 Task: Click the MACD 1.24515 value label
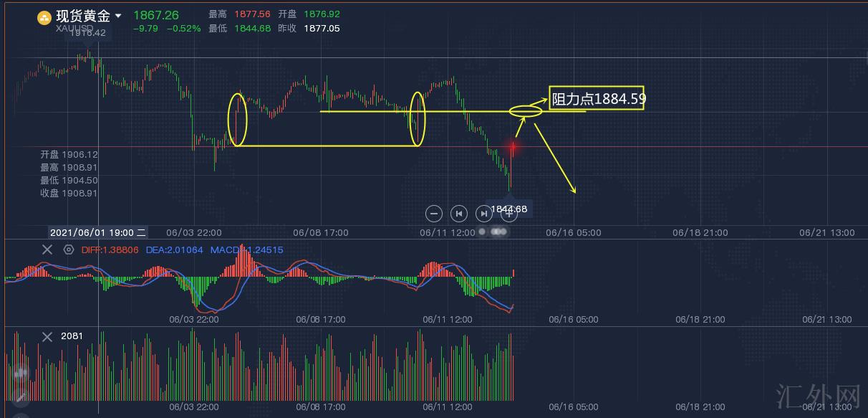point(246,250)
